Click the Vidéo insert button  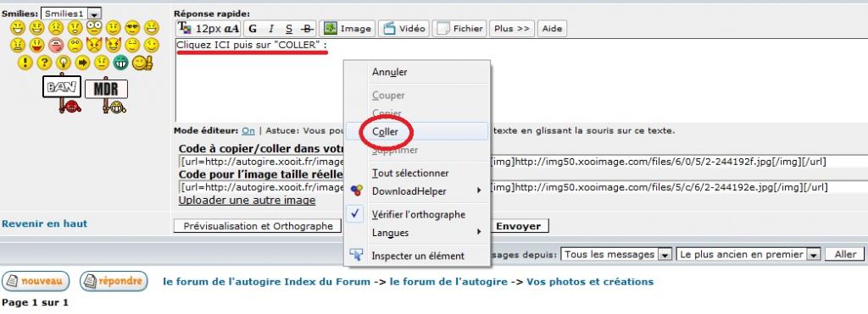[404, 29]
